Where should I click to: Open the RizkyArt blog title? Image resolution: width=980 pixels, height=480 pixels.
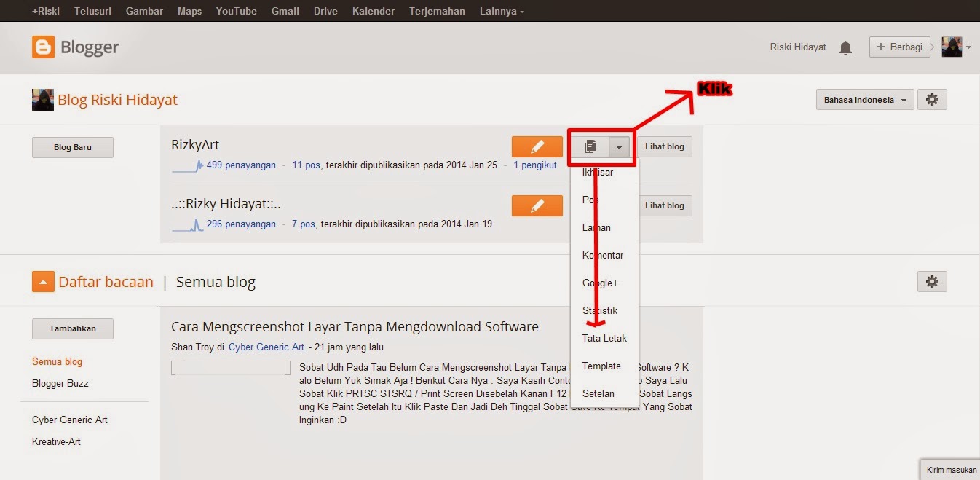coord(195,145)
